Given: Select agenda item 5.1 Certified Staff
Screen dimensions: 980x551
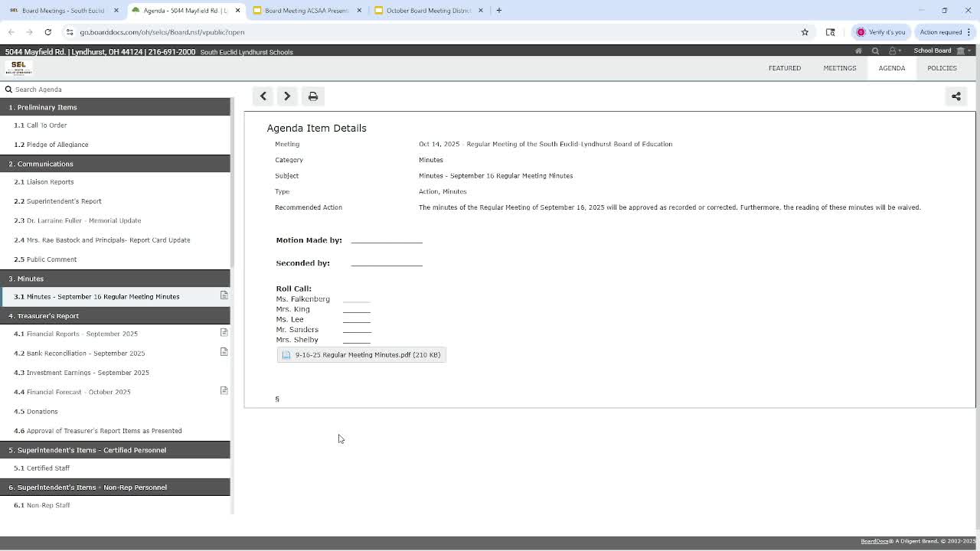Looking at the screenshot, I should [115, 468].
